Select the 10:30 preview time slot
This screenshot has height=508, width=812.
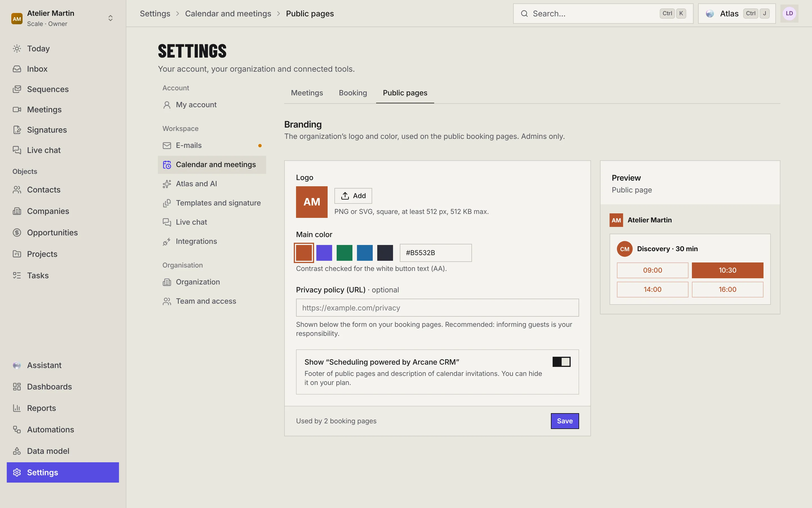point(727,270)
